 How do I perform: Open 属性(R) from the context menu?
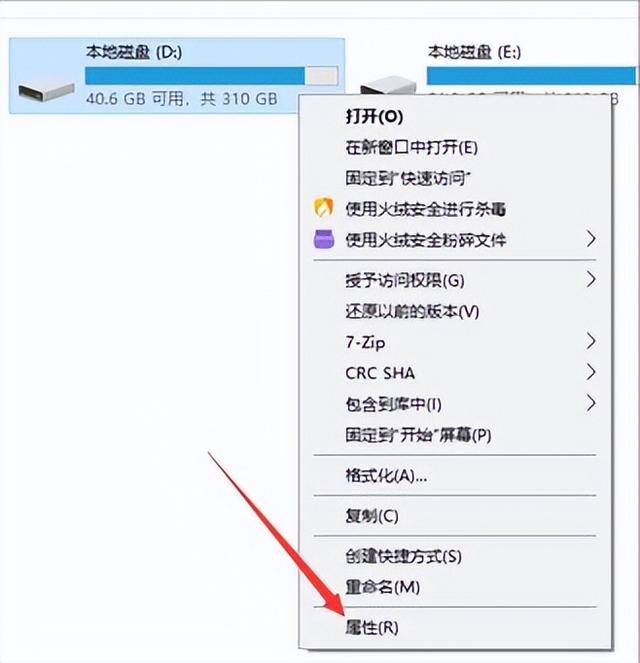[372, 627]
